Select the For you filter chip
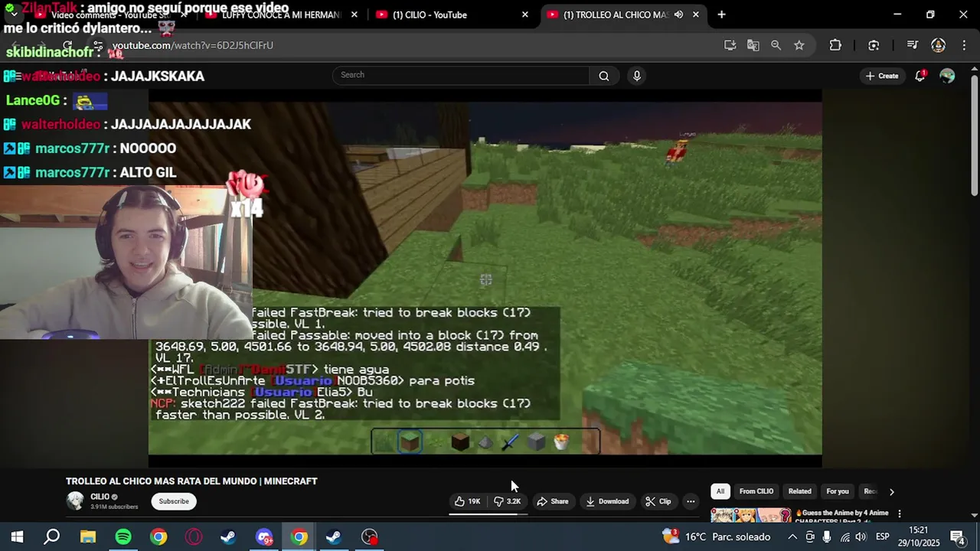Screen dimensions: 980x551 tap(838, 491)
